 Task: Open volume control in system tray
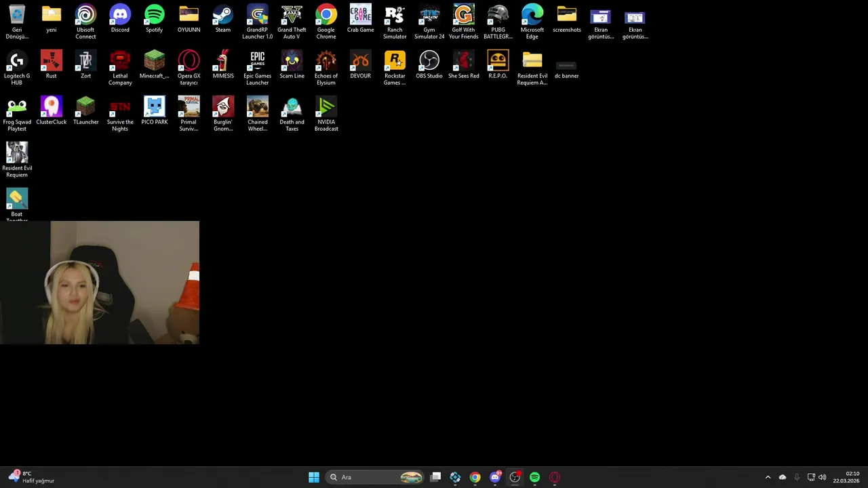click(823, 477)
